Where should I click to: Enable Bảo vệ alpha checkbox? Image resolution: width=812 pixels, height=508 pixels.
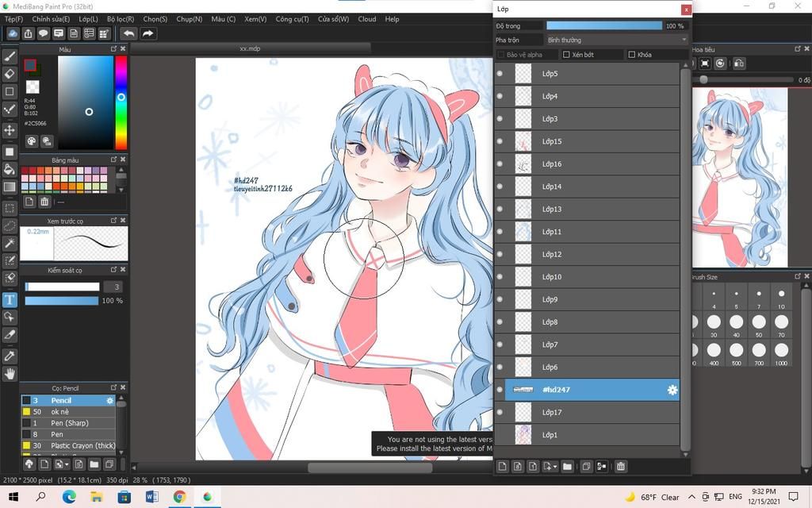click(501, 55)
